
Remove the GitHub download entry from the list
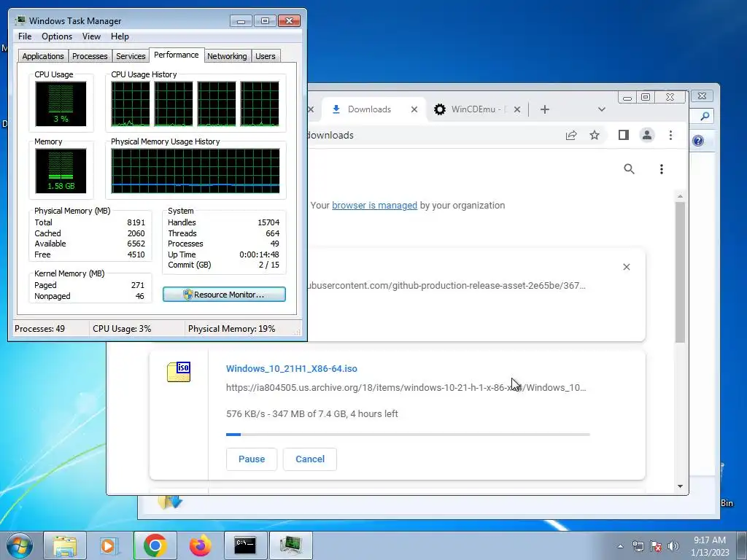[x=627, y=267]
